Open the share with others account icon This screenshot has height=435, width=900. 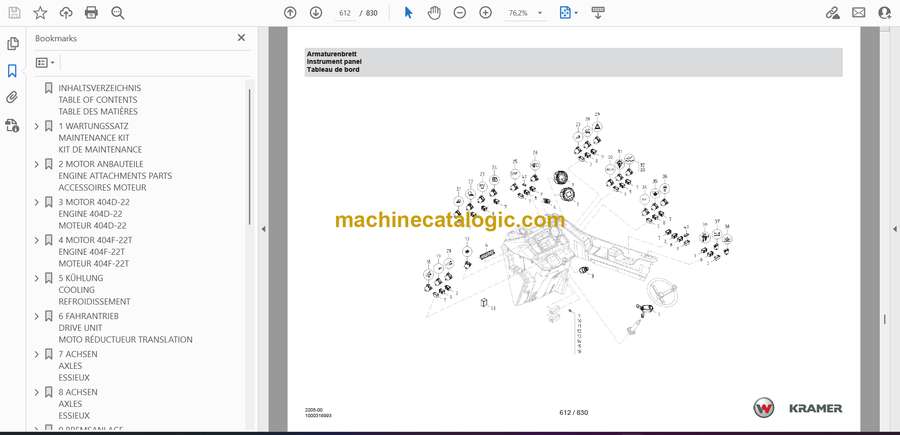tap(885, 13)
